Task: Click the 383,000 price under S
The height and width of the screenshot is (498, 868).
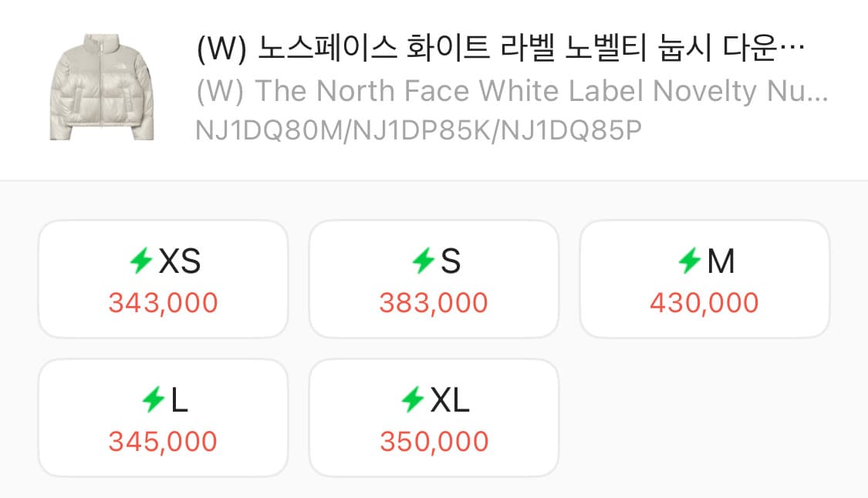Action: point(434,302)
